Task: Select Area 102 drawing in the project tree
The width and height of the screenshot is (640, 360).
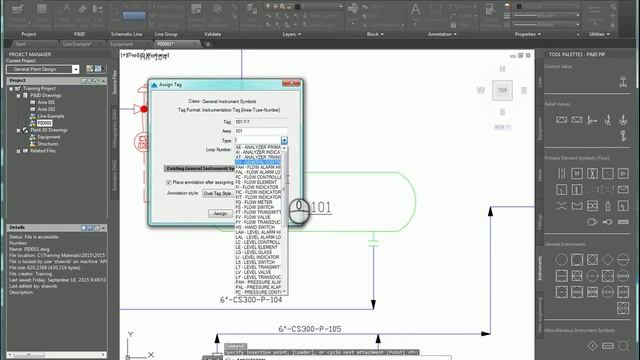Action: click(x=46, y=109)
